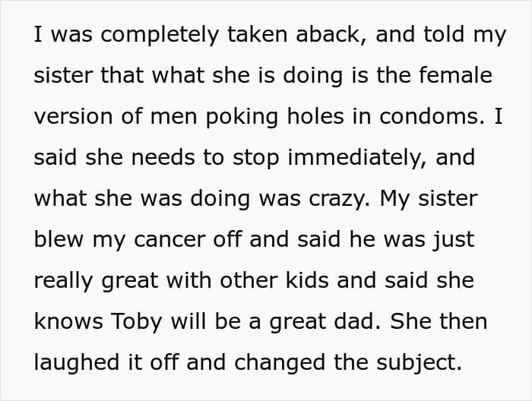
Task: Select the word "needs"
Action: [163, 158]
